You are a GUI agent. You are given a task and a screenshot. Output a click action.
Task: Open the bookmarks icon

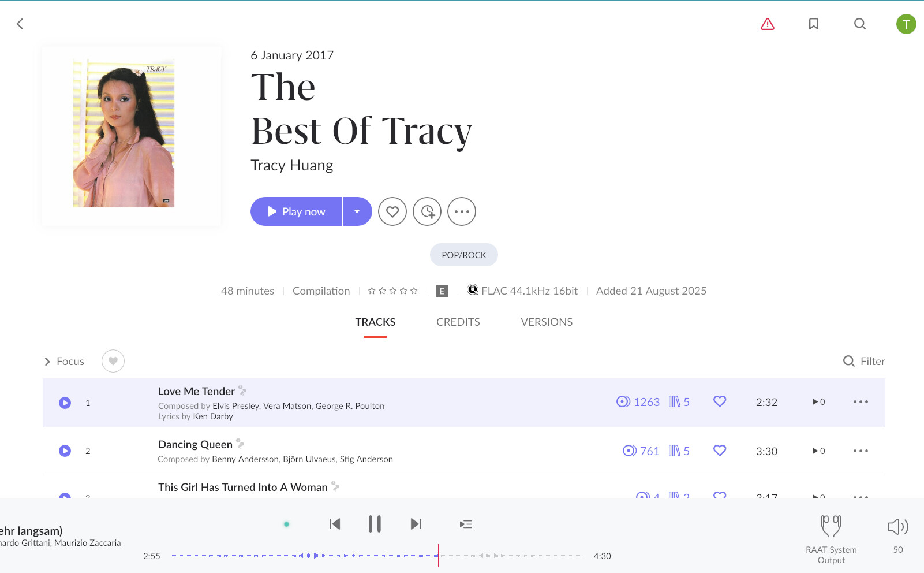[x=813, y=24]
